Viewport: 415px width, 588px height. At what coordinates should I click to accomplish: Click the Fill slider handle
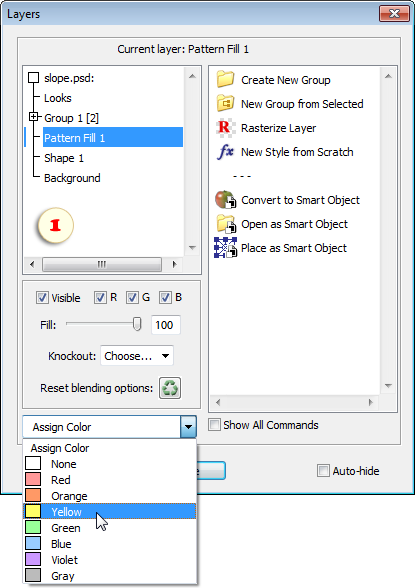coord(137,324)
